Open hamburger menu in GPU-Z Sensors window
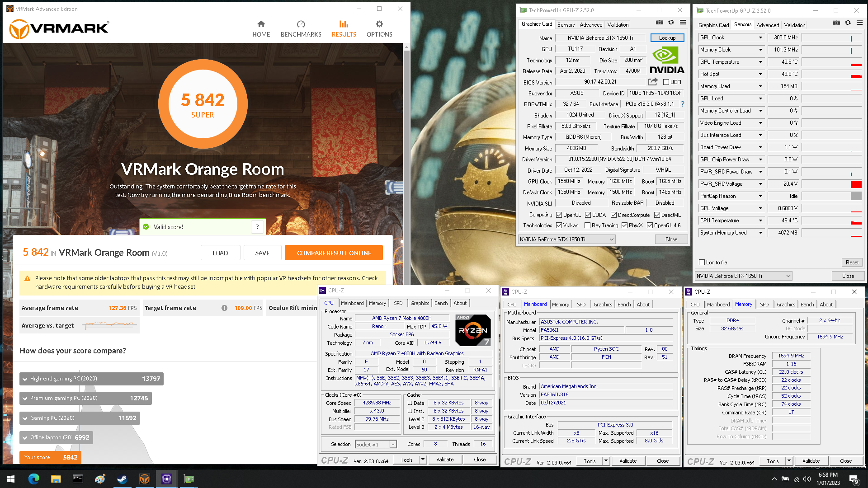The height and width of the screenshot is (488, 868). click(859, 23)
